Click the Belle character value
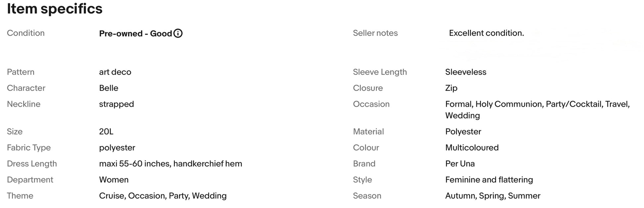The width and height of the screenshot is (644, 208). click(x=109, y=88)
